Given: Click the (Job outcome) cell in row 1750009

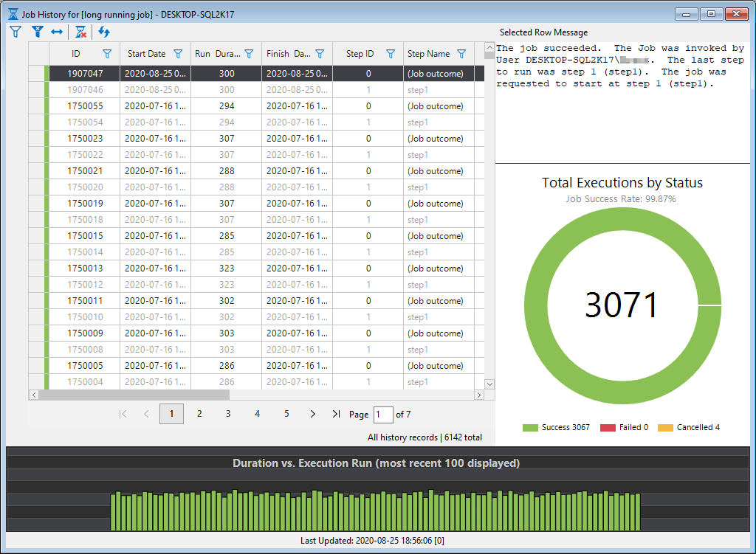Looking at the screenshot, I should (x=439, y=333).
